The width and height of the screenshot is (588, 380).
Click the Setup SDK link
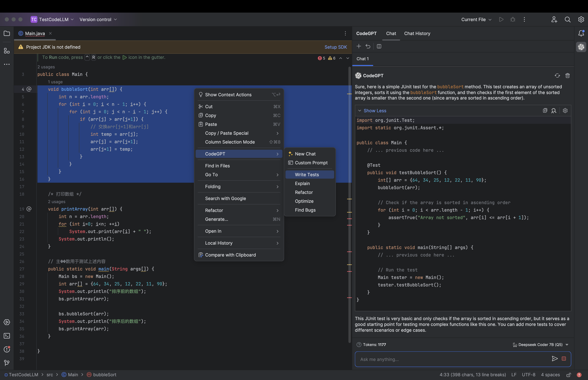335,47
